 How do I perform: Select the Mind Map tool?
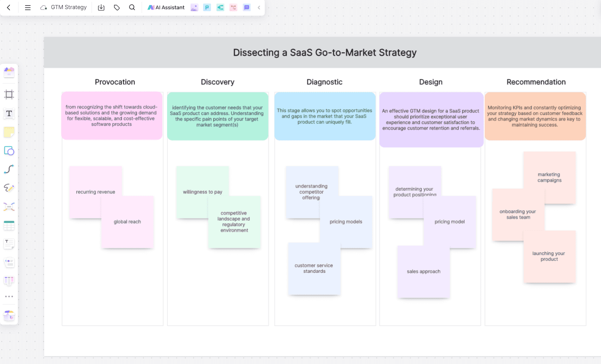(x=9, y=206)
